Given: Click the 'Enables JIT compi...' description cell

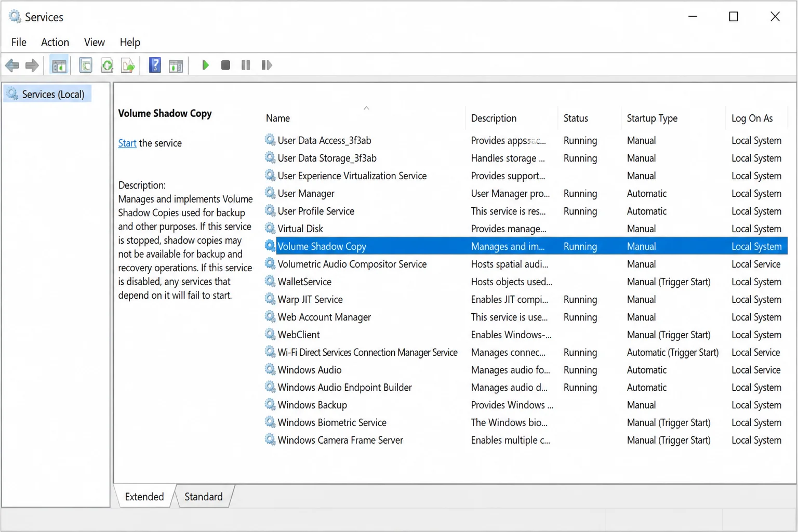Looking at the screenshot, I should pos(510,299).
